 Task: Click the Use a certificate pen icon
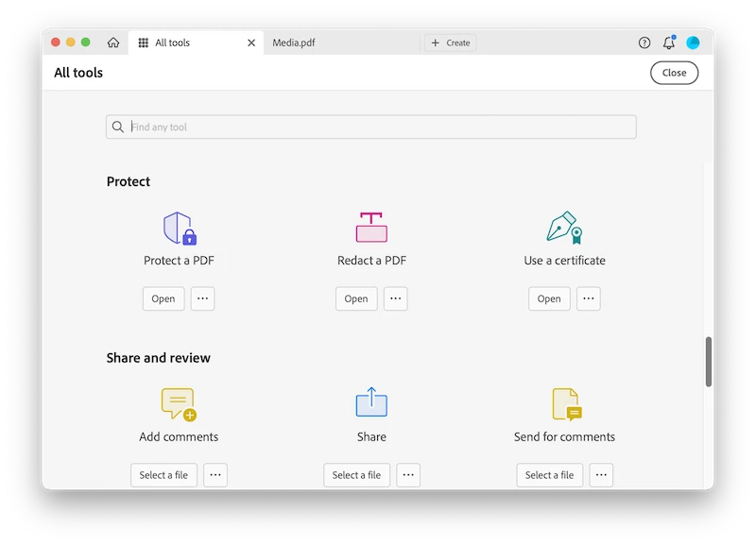pyautogui.click(x=564, y=228)
